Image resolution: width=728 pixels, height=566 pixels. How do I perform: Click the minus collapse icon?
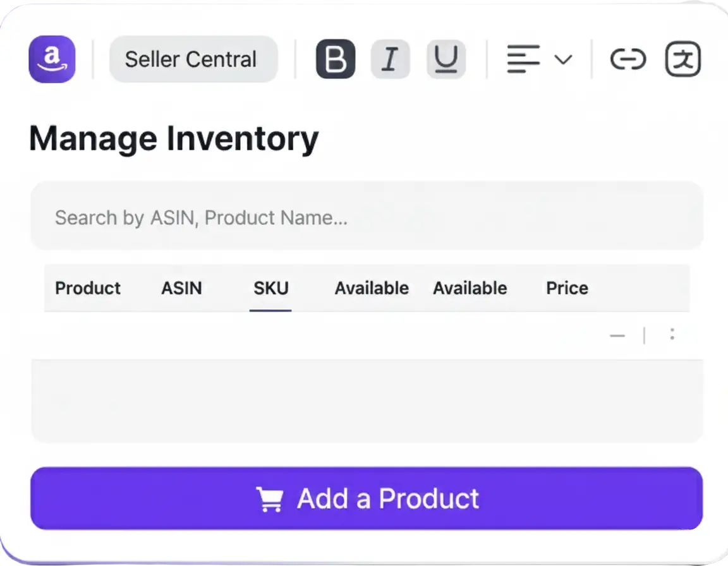coord(617,335)
